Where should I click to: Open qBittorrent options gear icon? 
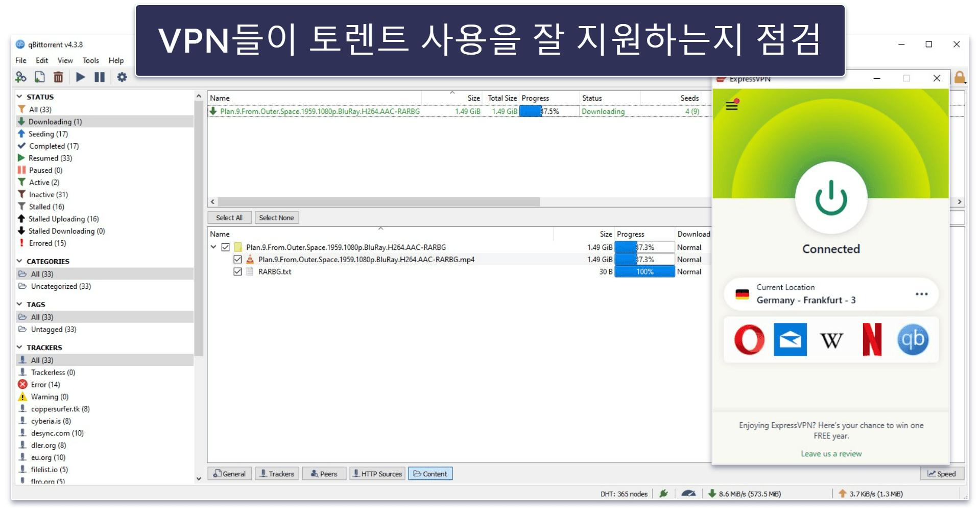tap(122, 77)
